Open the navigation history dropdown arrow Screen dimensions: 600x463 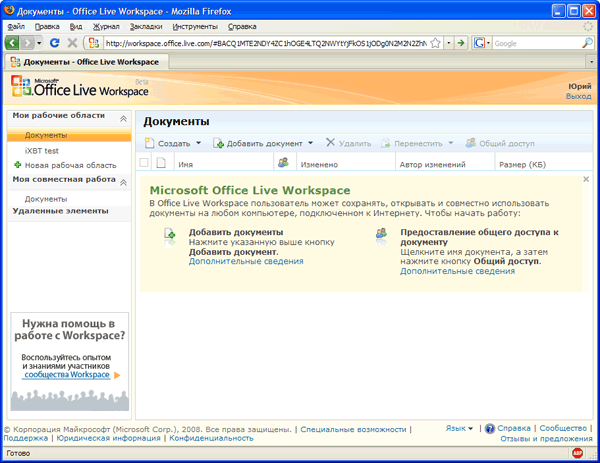pos(39,43)
